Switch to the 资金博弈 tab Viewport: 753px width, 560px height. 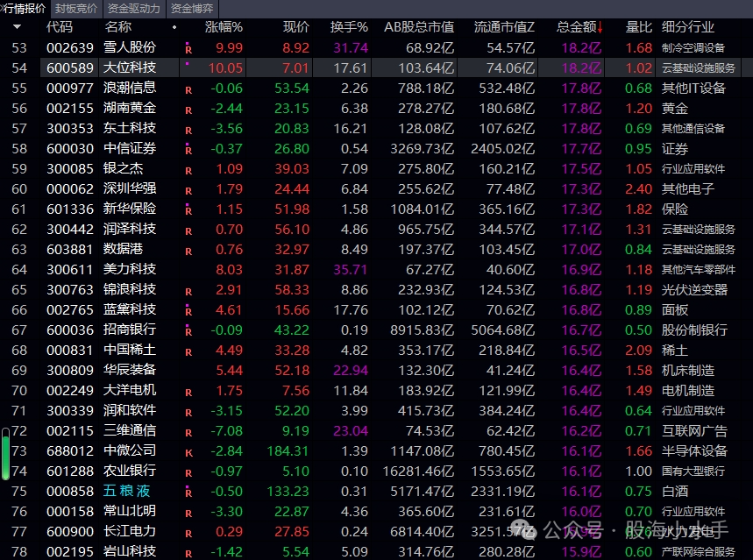(192, 9)
